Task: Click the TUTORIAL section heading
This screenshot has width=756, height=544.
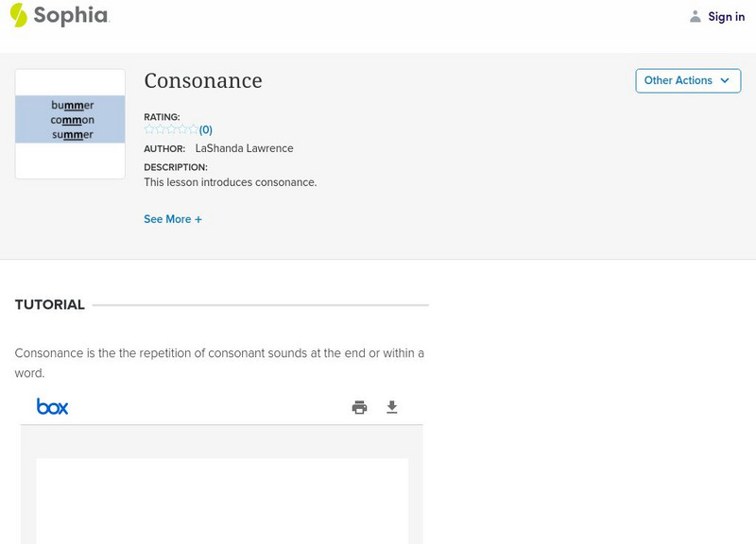Action: pos(50,305)
